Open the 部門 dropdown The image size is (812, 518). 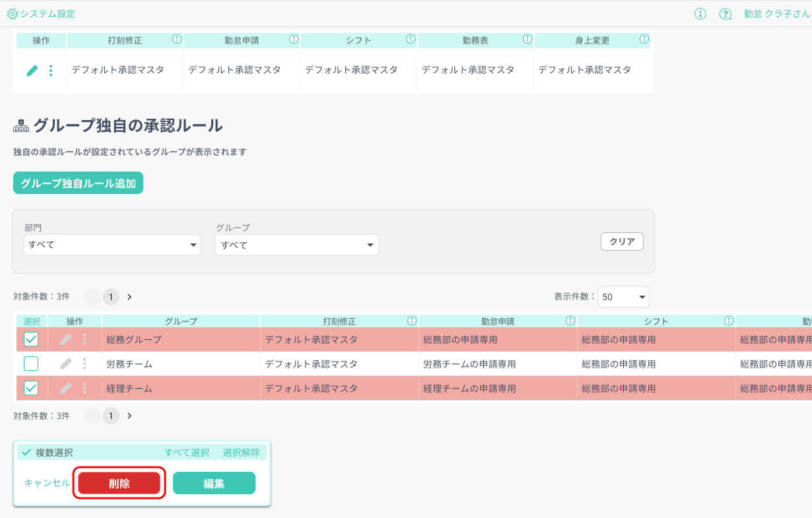(112, 245)
